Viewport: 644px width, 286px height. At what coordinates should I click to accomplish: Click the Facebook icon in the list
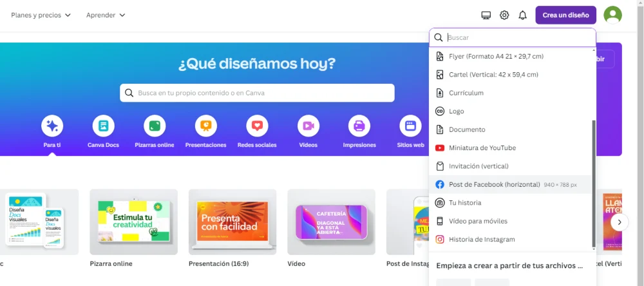440,184
